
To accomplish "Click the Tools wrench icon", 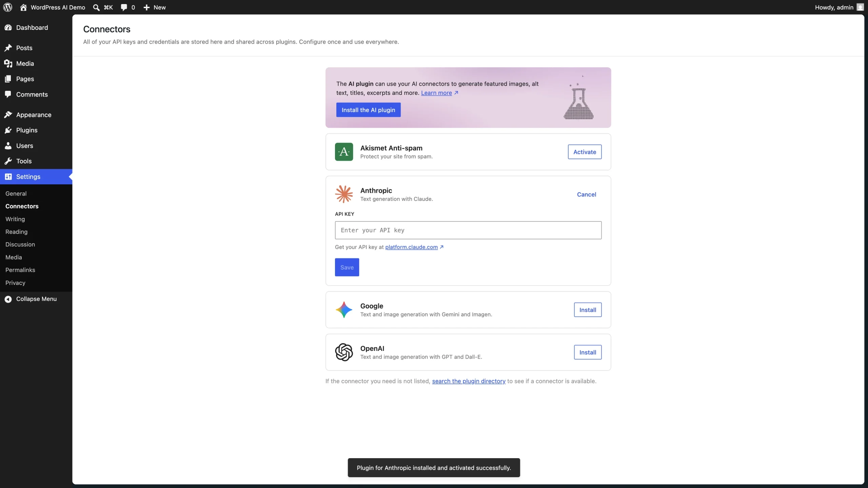I will click(x=8, y=161).
